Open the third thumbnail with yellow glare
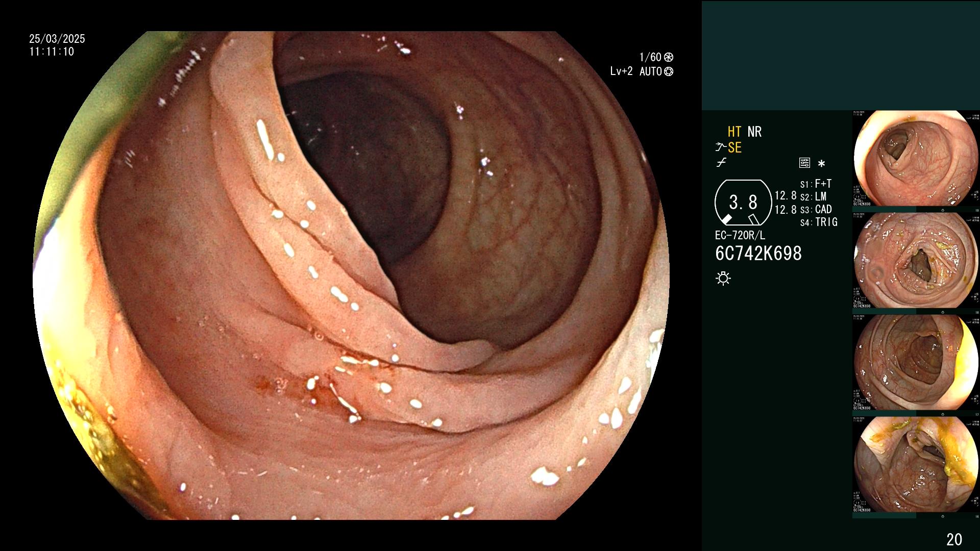 pyautogui.click(x=916, y=363)
